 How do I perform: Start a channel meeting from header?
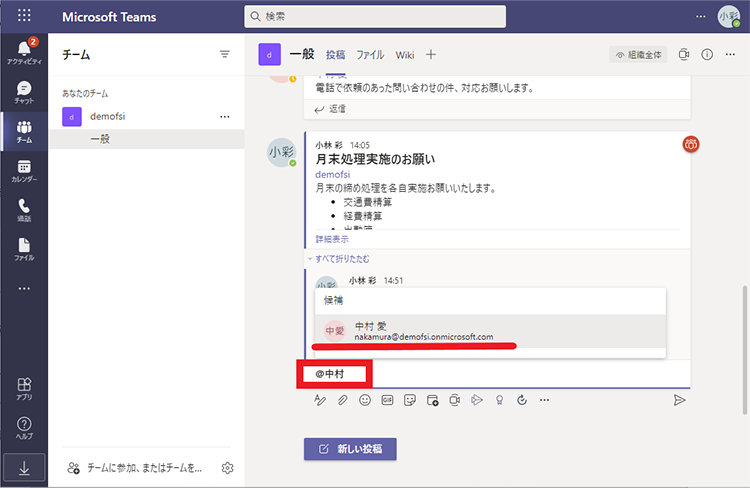coord(684,55)
